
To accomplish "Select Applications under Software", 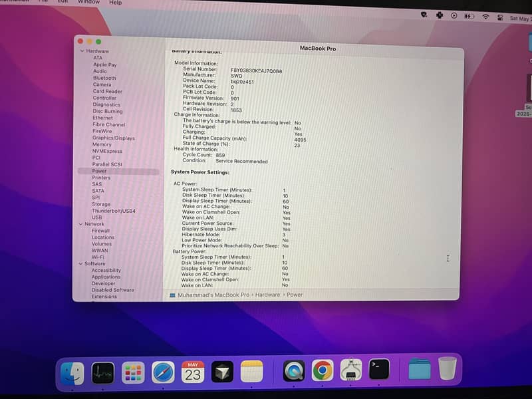I will click(x=106, y=277).
